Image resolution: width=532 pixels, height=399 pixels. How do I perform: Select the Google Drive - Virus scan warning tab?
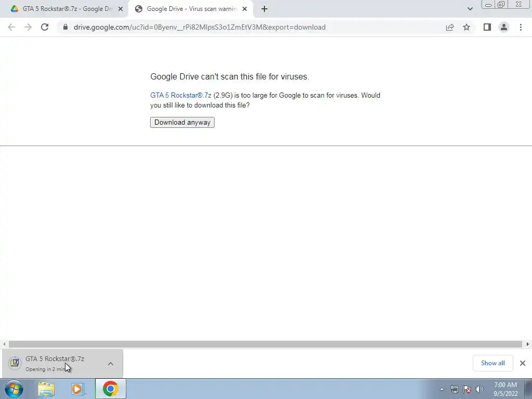pyautogui.click(x=191, y=9)
